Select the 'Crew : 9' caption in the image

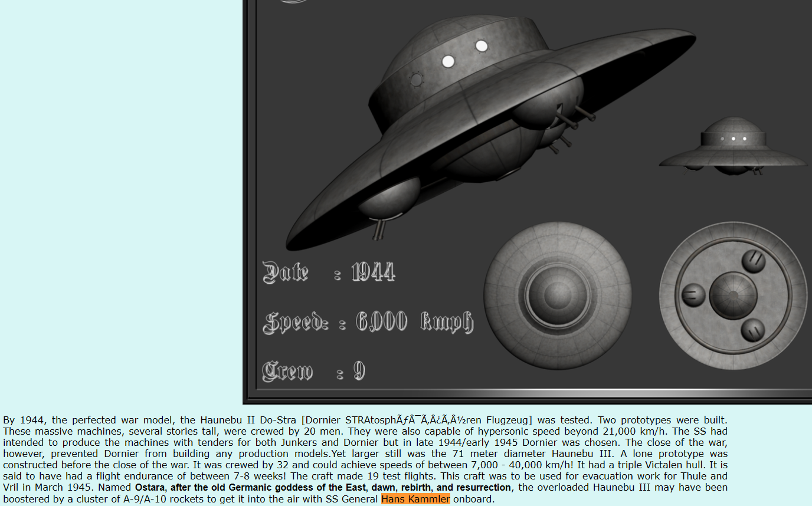point(314,372)
